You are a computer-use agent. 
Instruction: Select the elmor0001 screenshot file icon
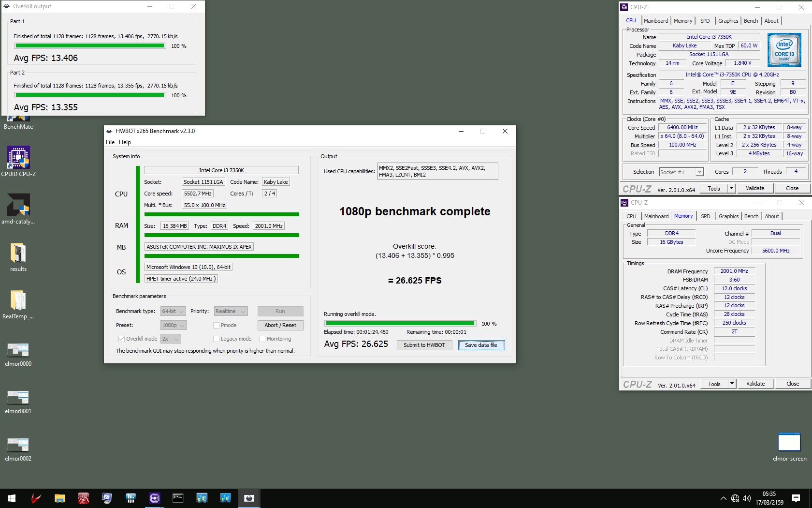click(x=18, y=402)
